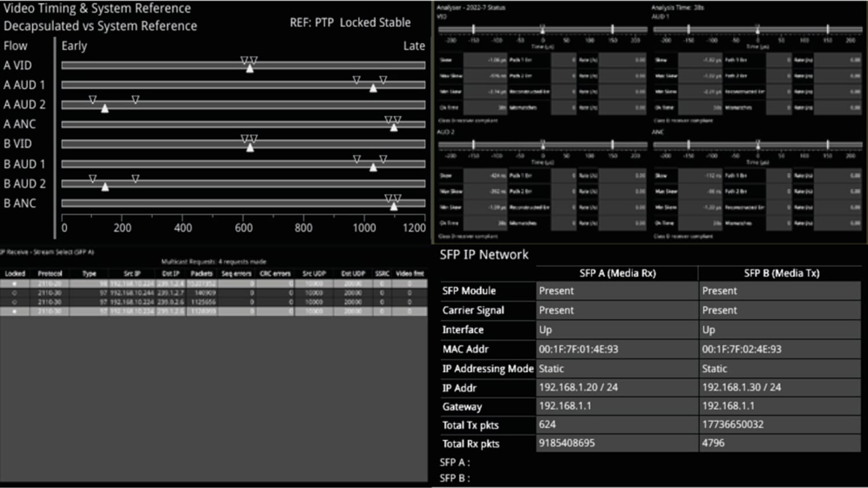The width and height of the screenshot is (868, 488).
Task: Sort streams by the Protocol column header
Action: [49, 273]
